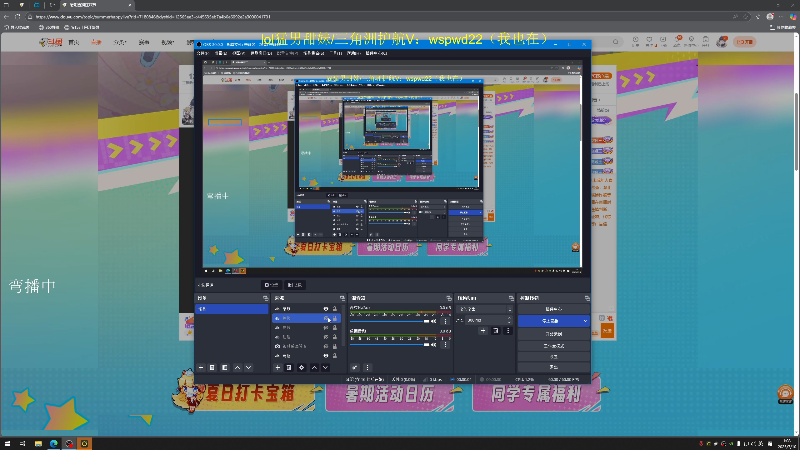Add a new scene in the OBS Scenes panel
The image size is (800, 450).
tap(201, 367)
